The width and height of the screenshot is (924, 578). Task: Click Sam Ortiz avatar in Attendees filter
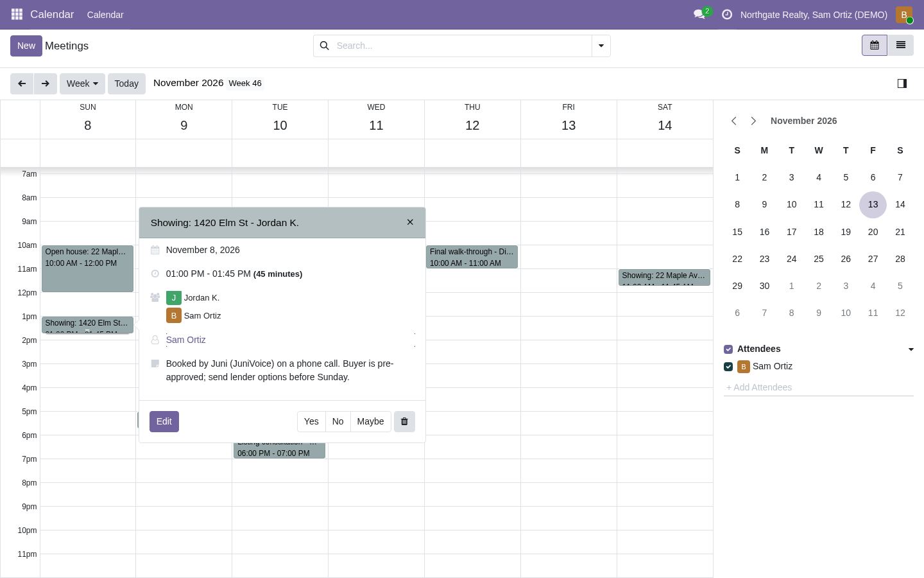(x=744, y=367)
